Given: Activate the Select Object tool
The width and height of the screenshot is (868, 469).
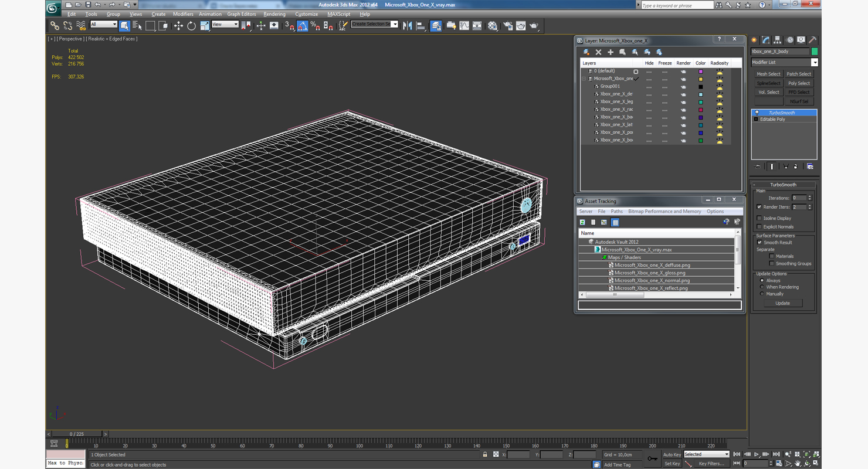Looking at the screenshot, I should point(124,26).
